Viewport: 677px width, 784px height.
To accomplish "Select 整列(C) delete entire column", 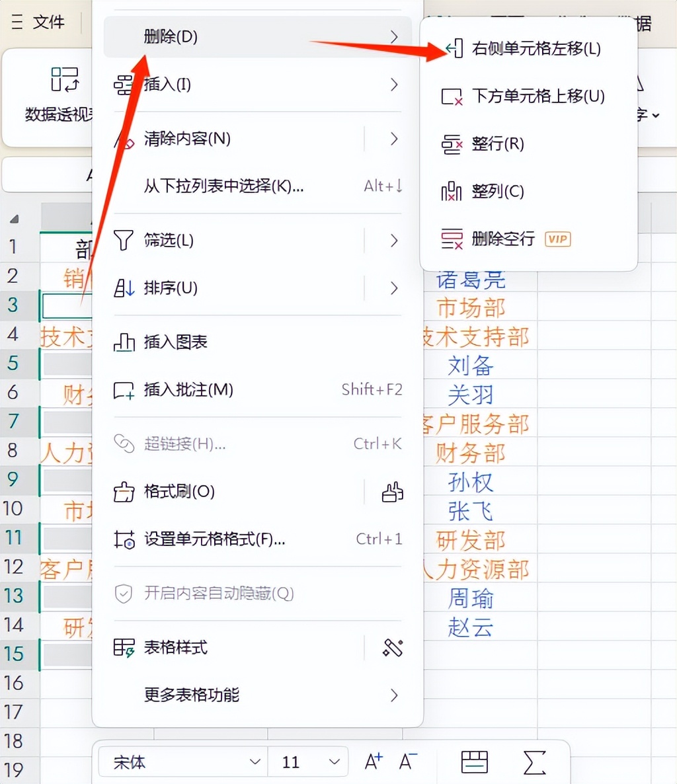I will (528, 192).
